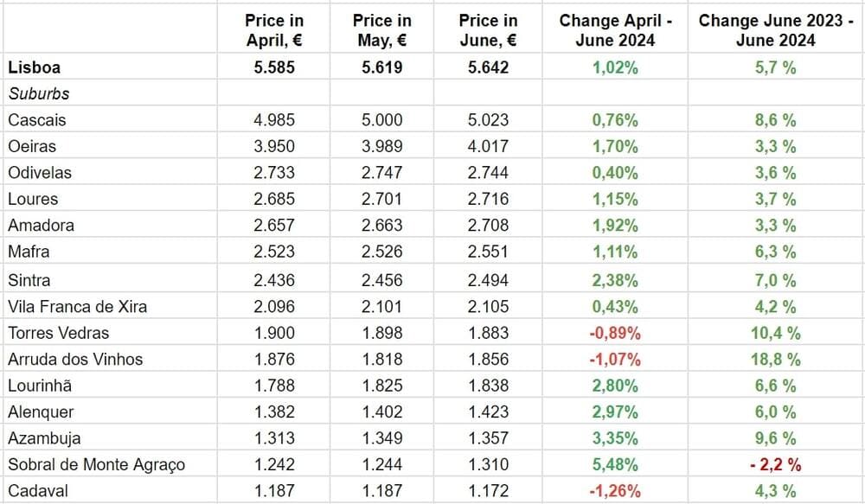The width and height of the screenshot is (865, 504).
Task: Select Cadaval -1,26% change cell
Action: pyautogui.click(x=615, y=491)
